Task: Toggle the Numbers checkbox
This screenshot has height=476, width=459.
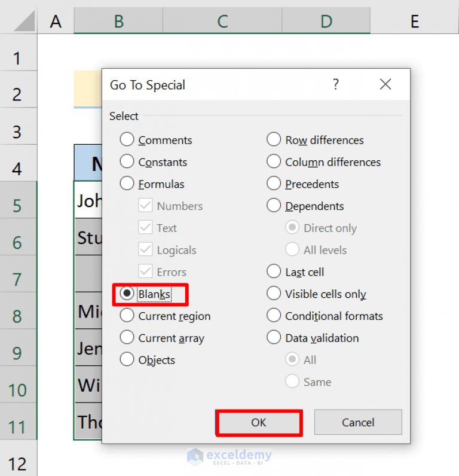Action: pyautogui.click(x=170, y=206)
